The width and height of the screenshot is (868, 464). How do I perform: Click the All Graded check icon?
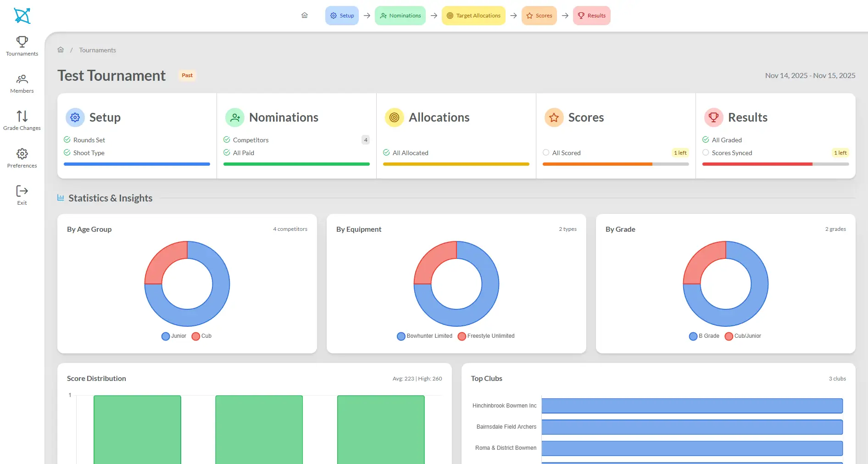point(706,140)
